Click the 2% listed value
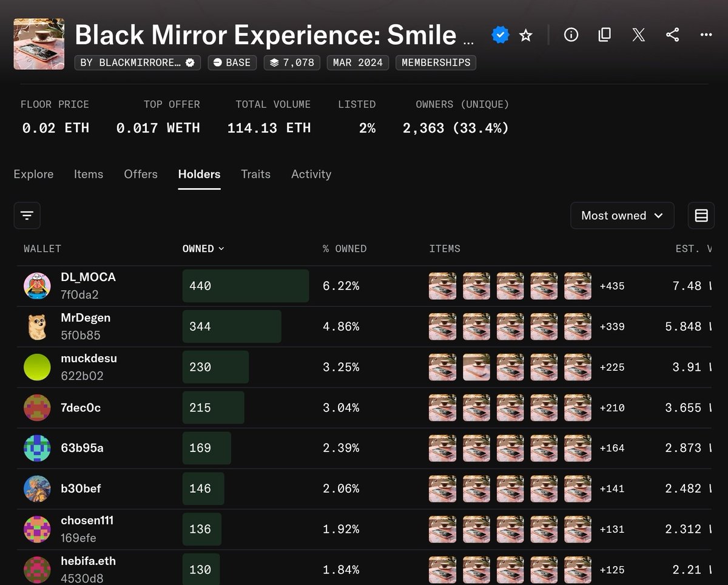The height and width of the screenshot is (585, 728). 367,128
